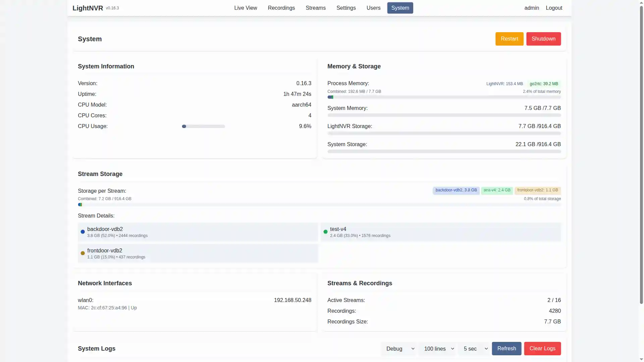Open the Debug log level dropdown
The width and height of the screenshot is (644, 362).
point(400,349)
